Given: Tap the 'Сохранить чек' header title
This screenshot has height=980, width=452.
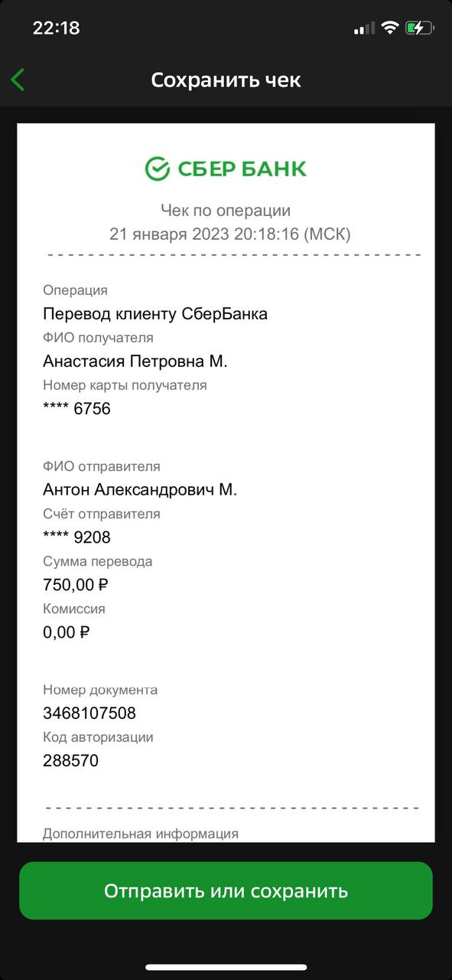Looking at the screenshot, I should click(226, 80).
